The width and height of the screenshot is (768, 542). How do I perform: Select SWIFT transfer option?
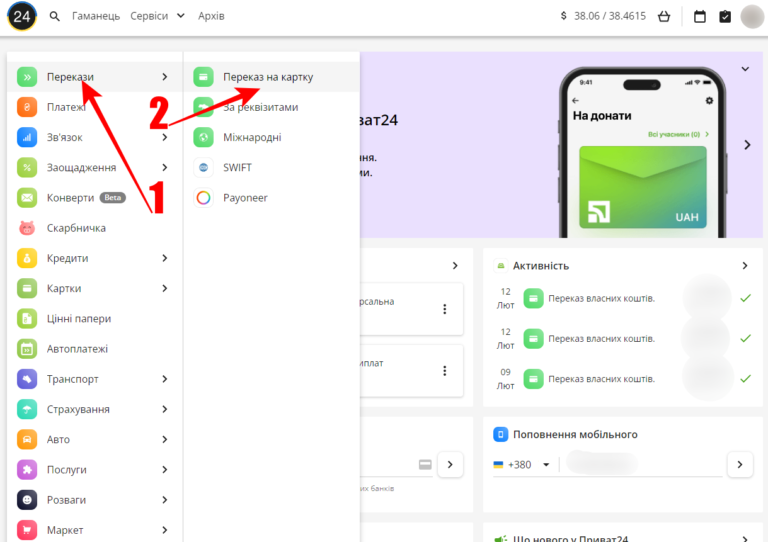pyautogui.click(x=237, y=167)
